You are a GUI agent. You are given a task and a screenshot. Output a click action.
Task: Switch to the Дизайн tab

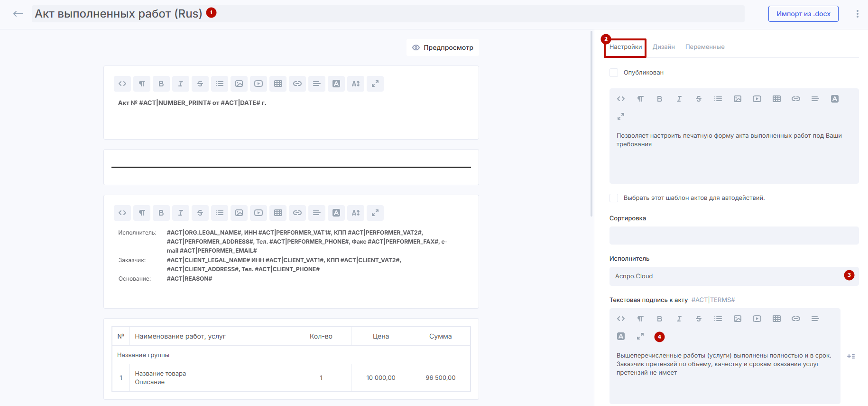tap(663, 47)
